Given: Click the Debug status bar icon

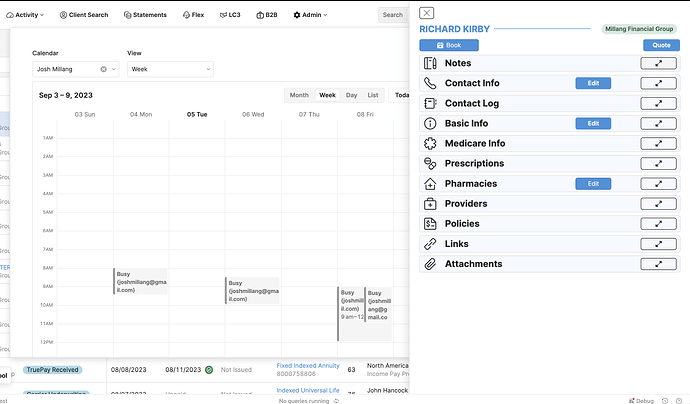Looking at the screenshot, I should [x=632, y=400].
